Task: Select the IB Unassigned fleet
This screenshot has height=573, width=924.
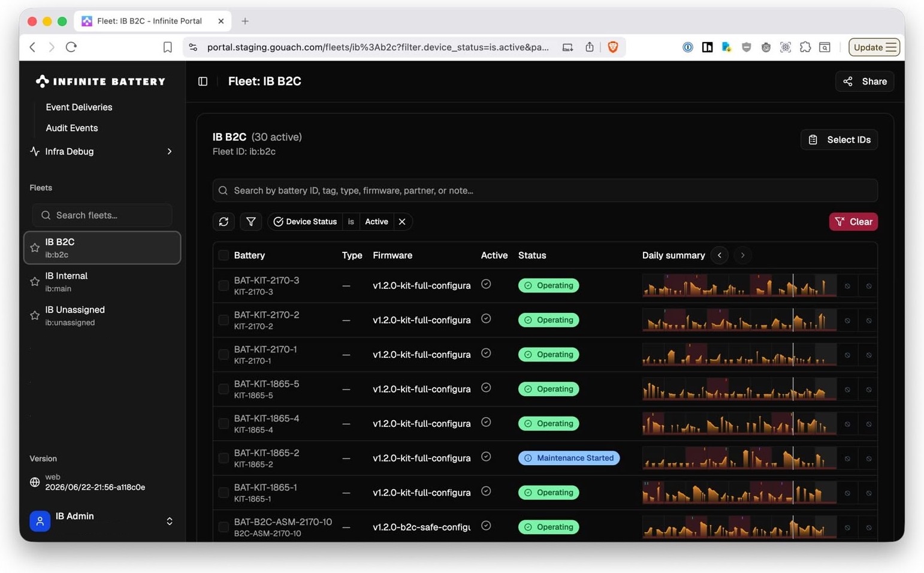Action: [x=102, y=315]
